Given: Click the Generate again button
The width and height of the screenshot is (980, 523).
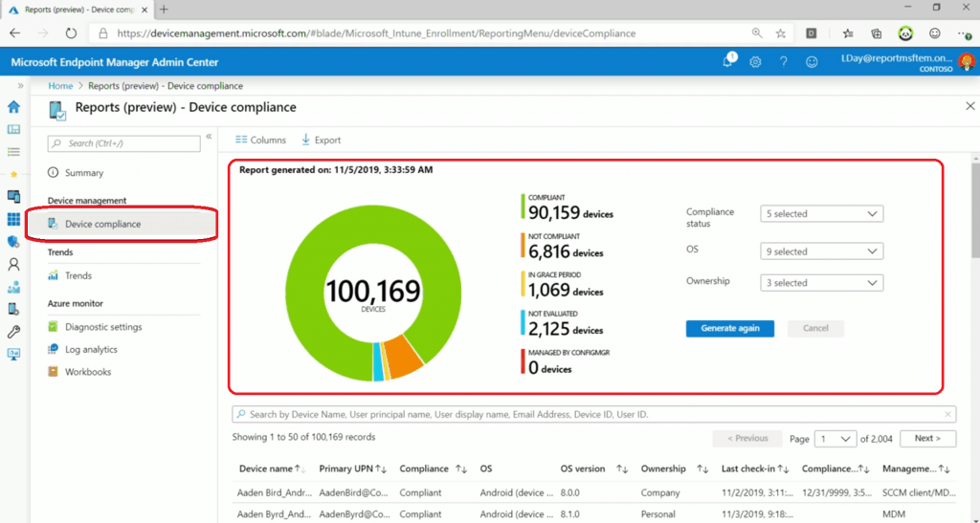Looking at the screenshot, I should [x=730, y=328].
